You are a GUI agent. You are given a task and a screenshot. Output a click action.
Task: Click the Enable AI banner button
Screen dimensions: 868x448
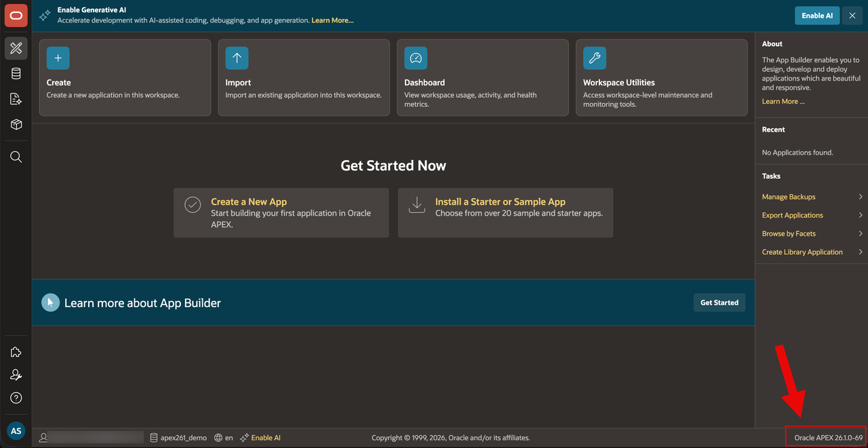point(817,16)
